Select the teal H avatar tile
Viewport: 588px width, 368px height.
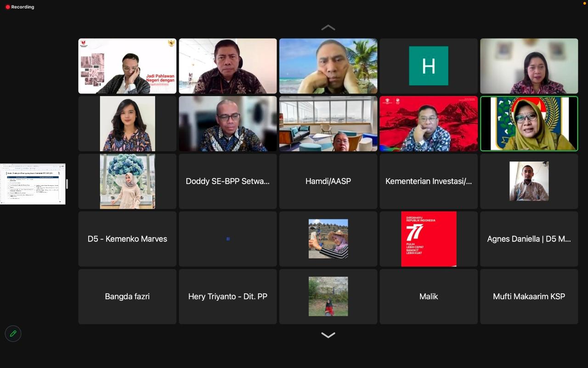(428, 66)
